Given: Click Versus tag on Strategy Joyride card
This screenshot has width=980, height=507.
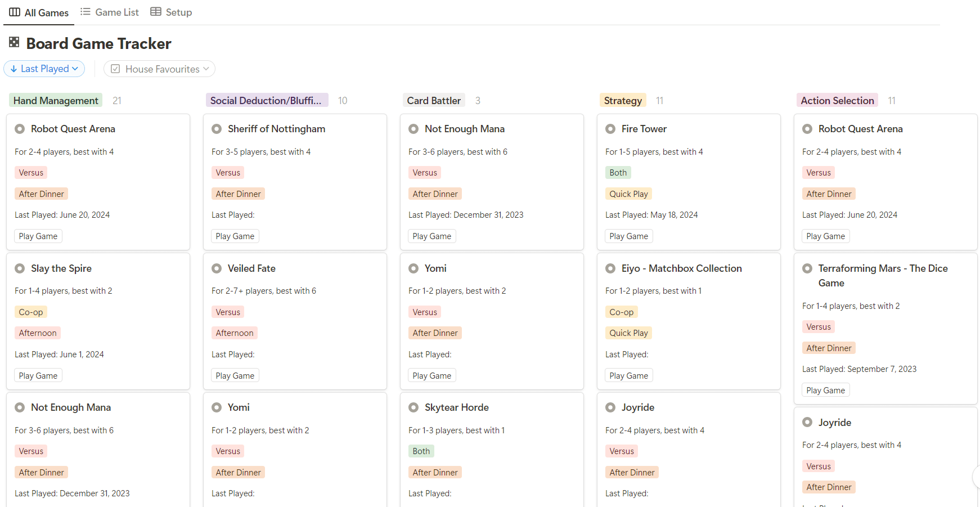Looking at the screenshot, I should coord(622,451).
